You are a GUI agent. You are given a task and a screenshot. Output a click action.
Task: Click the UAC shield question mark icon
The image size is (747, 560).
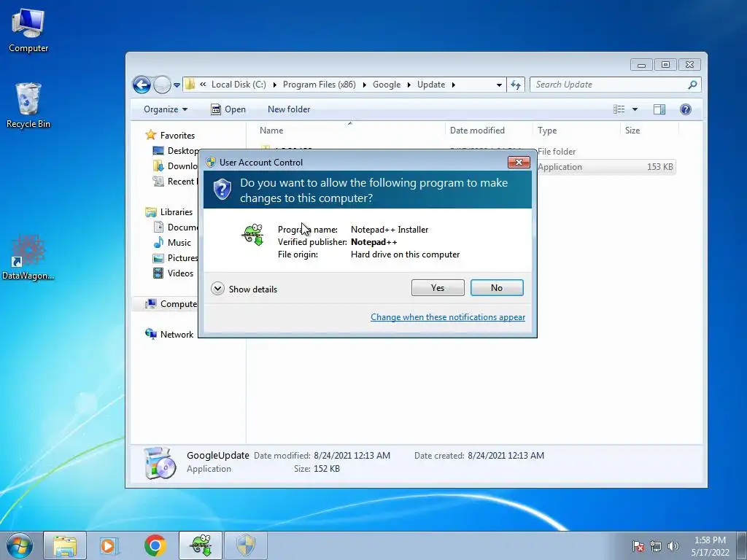[222, 190]
